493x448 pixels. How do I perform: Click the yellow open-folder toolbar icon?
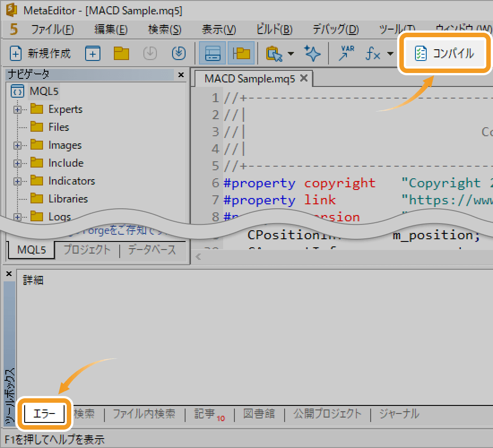click(121, 54)
